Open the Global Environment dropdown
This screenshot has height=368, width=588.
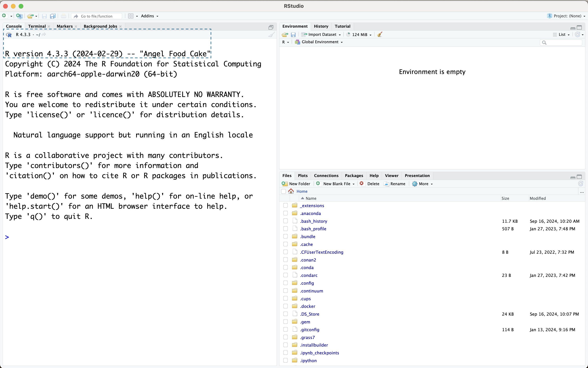[x=319, y=42]
